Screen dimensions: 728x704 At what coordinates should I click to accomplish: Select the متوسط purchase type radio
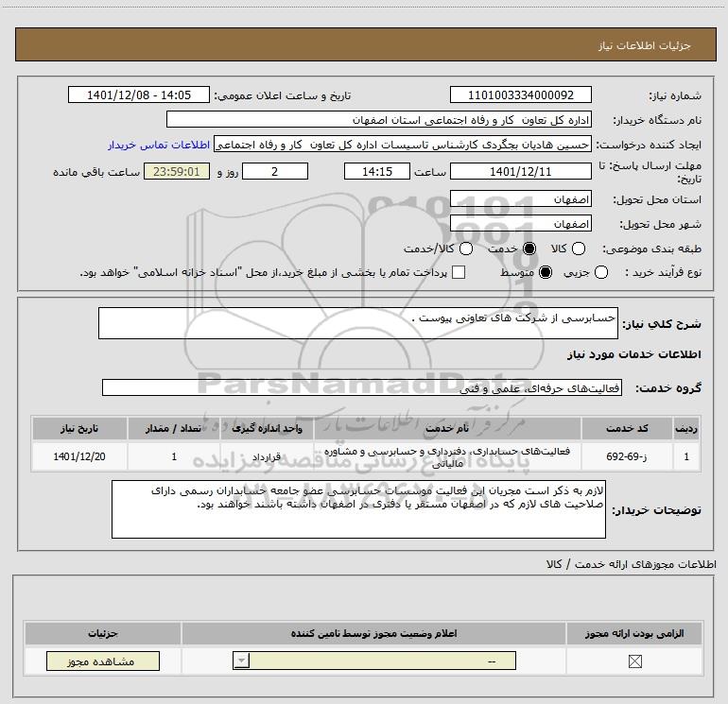coord(546,272)
